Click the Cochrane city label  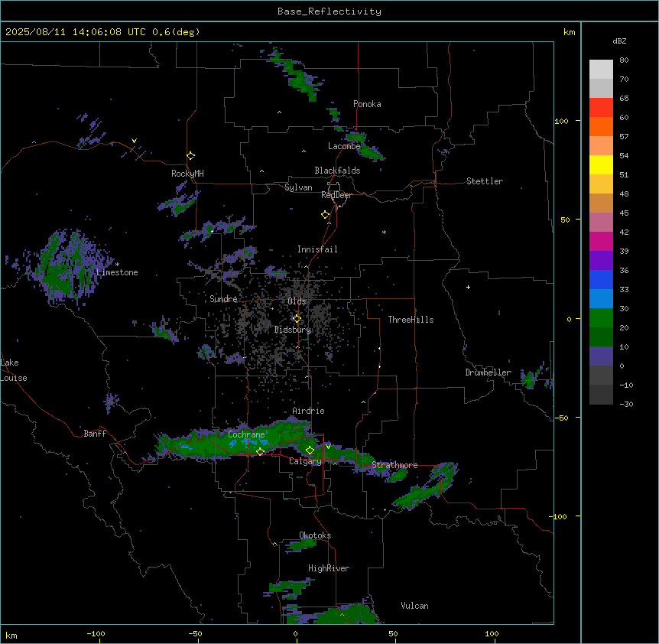(246, 434)
